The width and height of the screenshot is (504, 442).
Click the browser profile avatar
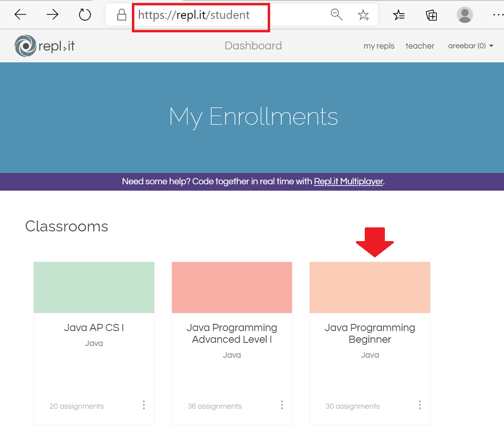tap(464, 15)
